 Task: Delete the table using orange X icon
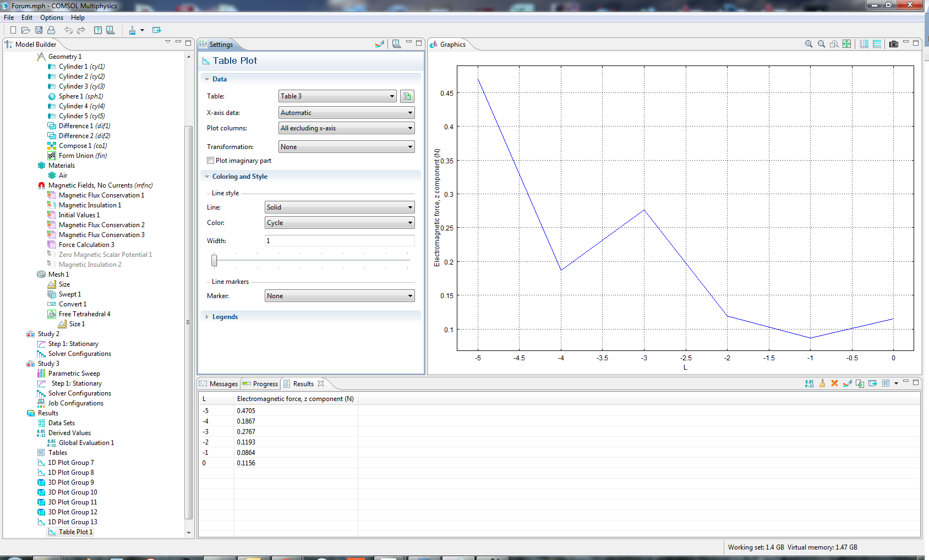[x=834, y=383]
